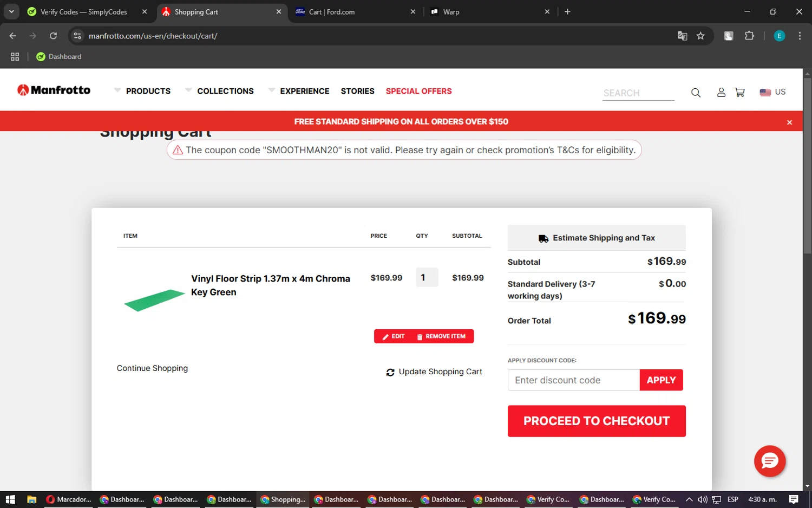Open the shopping cart icon in header
This screenshot has height=508, width=812.
tap(739, 92)
